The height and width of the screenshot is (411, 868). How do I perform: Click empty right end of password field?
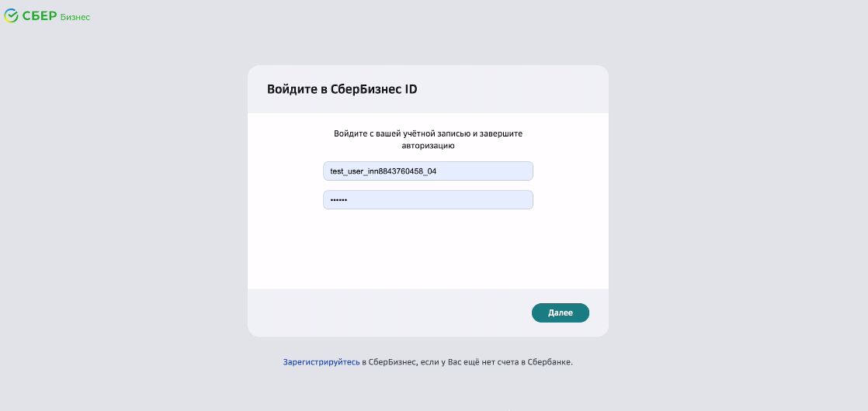pyautogui.click(x=498, y=200)
